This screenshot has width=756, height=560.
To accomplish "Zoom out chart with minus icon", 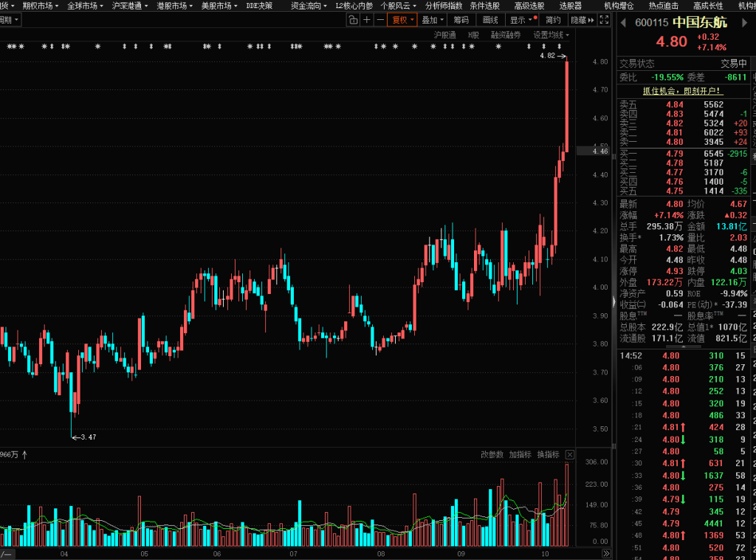I will click(379, 20).
